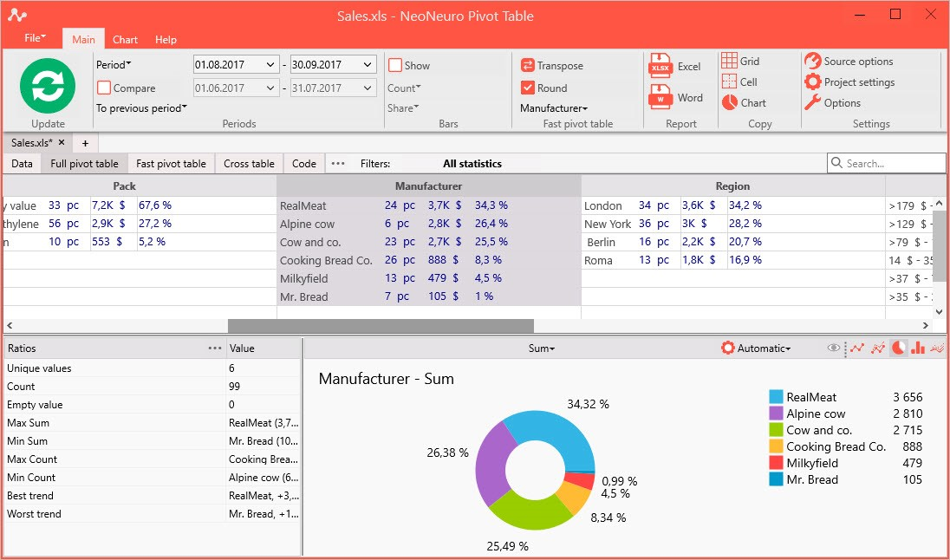Uncheck the Round checkbox

click(x=527, y=88)
